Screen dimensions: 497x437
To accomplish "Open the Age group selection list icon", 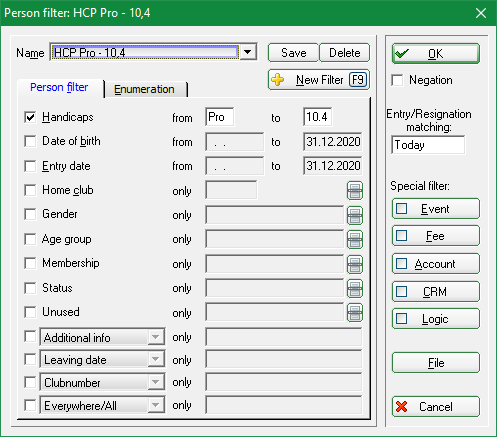I will pyautogui.click(x=355, y=240).
